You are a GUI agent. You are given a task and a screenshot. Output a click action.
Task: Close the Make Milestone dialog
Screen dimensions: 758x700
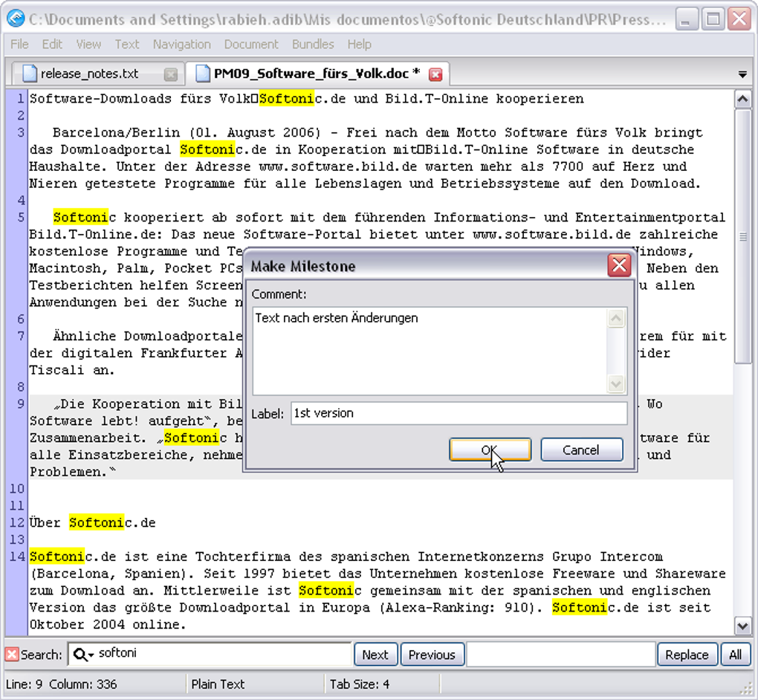pyautogui.click(x=621, y=265)
